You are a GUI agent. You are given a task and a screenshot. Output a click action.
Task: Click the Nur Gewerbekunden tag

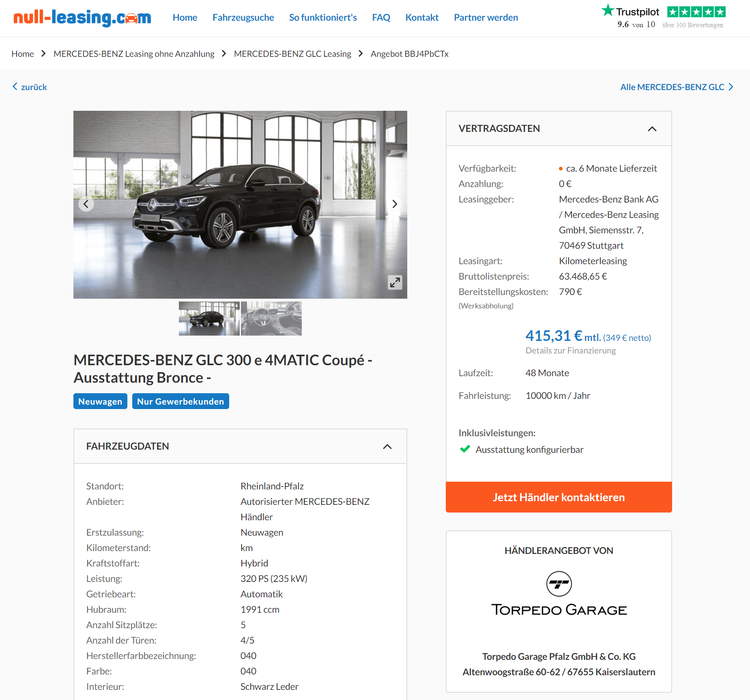pos(181,401)
